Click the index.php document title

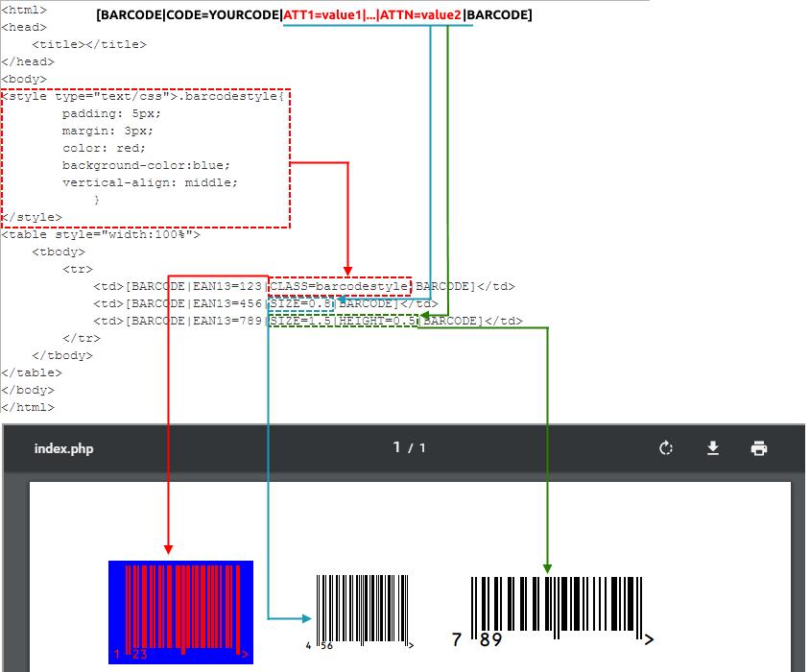coord(63,448)
